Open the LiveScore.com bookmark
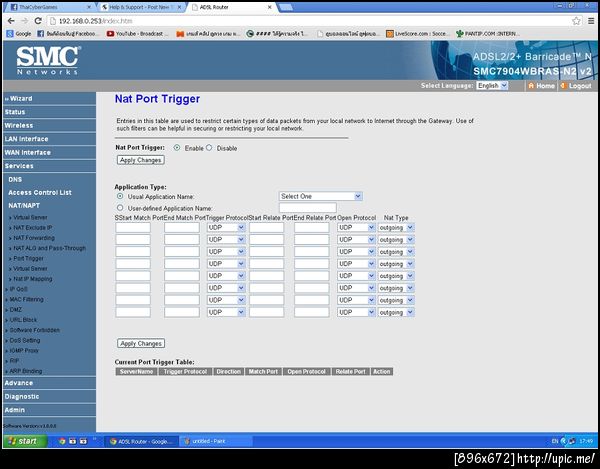The image size is (600, 469). click(x=417, y=34)
